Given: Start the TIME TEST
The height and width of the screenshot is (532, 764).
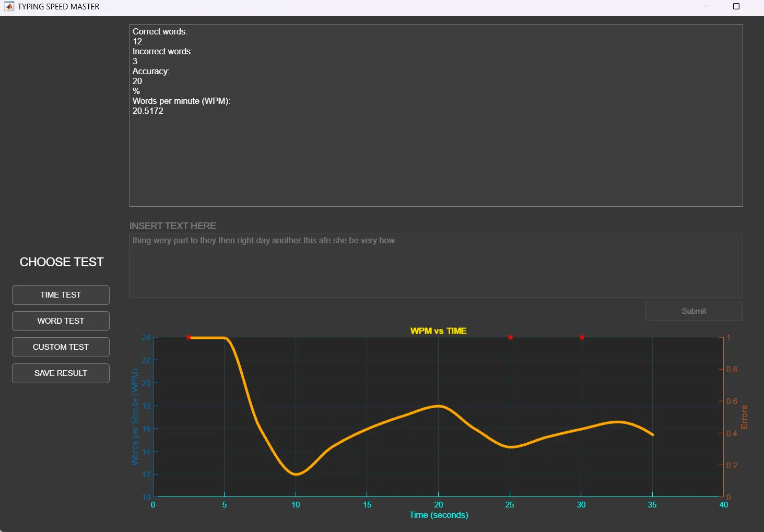Looking at the screenshot, I should point(61,295).
